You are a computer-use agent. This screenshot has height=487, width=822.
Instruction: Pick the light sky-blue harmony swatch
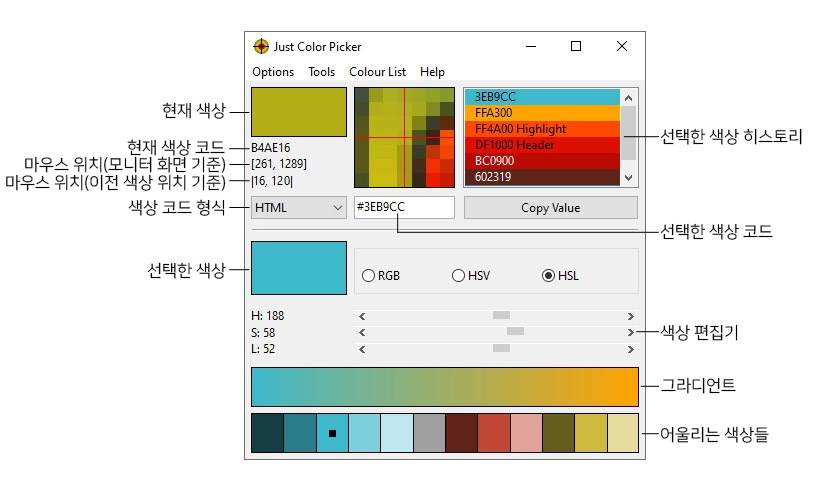click(x=365, y=433)
